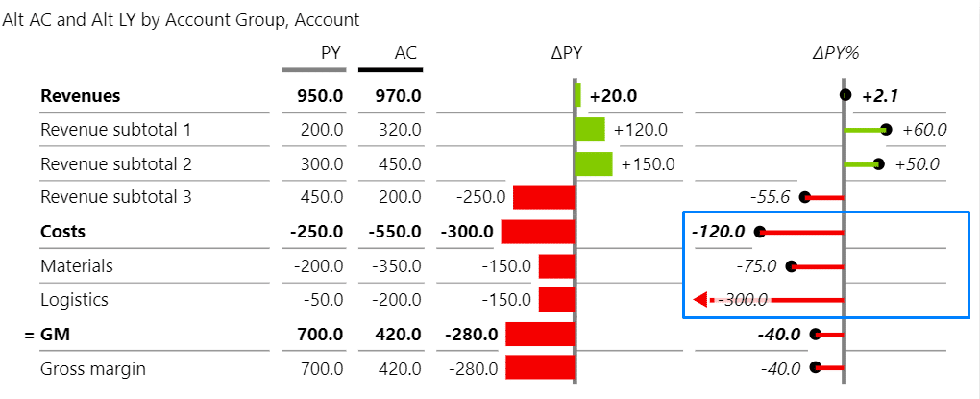Click the PY column header
This screenshot has height=399, width=980.
(x=331, y=53)
